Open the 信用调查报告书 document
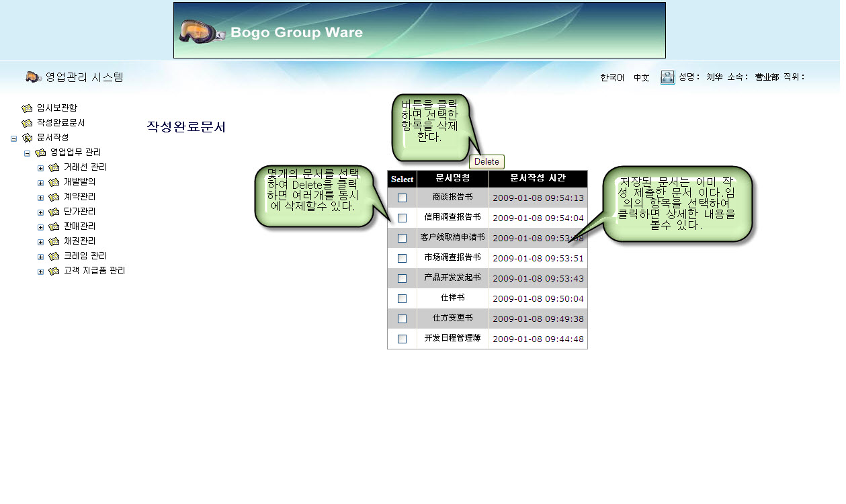Screen dimensions: 846x504 (452, 218)
